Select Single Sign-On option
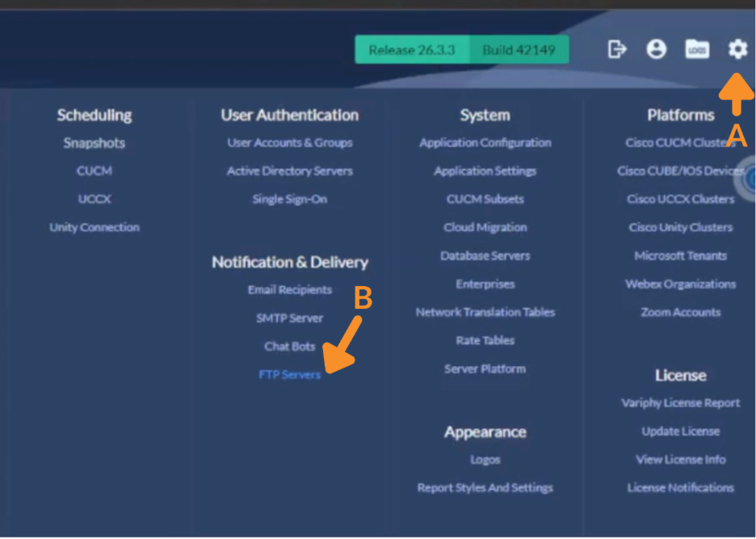Screen dimensions: 756x539 click(x=289, y=200)
